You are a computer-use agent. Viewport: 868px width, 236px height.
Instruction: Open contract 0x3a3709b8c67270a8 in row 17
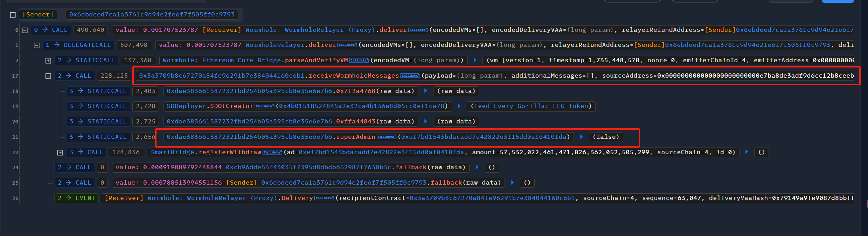click(x=222, y=76)
